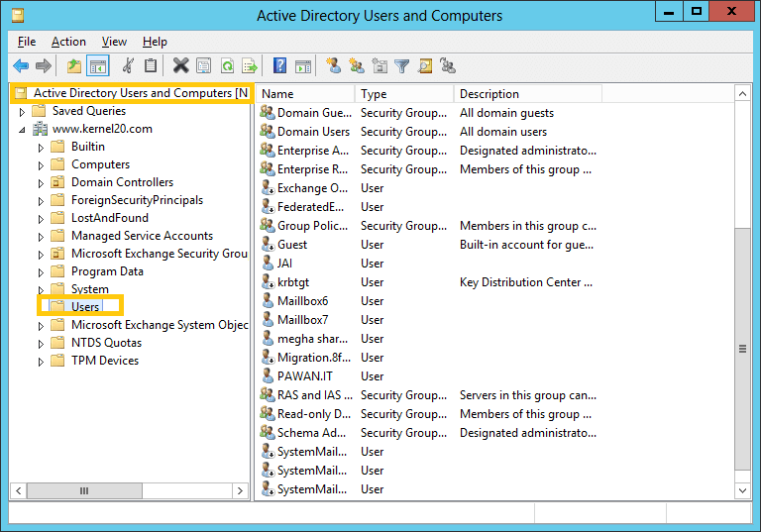This screenshot has width=761, height=532.
Task: Create new organizational unit toolbar icon
Action: tap(380, 65)
